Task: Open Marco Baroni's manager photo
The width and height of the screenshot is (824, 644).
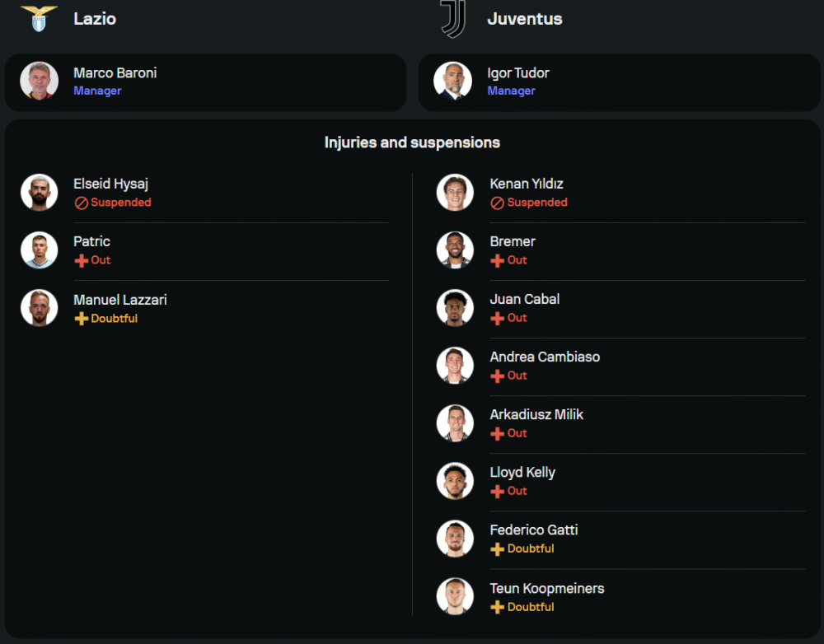Action: tap(40, 81)
